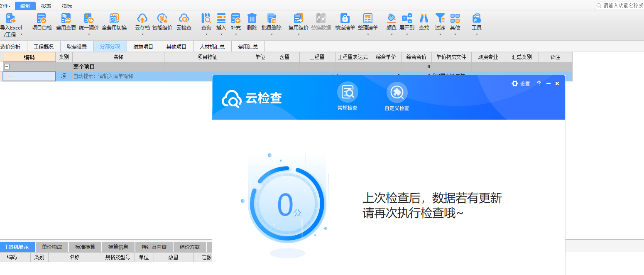Select 常规检查 in the 云检查 dialog

[348, 97]
